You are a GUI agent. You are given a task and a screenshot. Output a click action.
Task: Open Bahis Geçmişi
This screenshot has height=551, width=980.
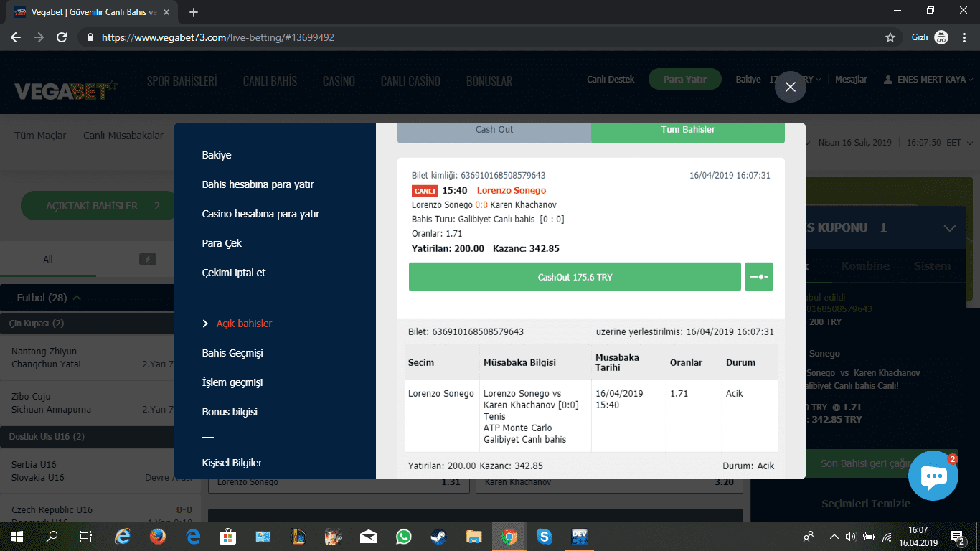point(232,353)
